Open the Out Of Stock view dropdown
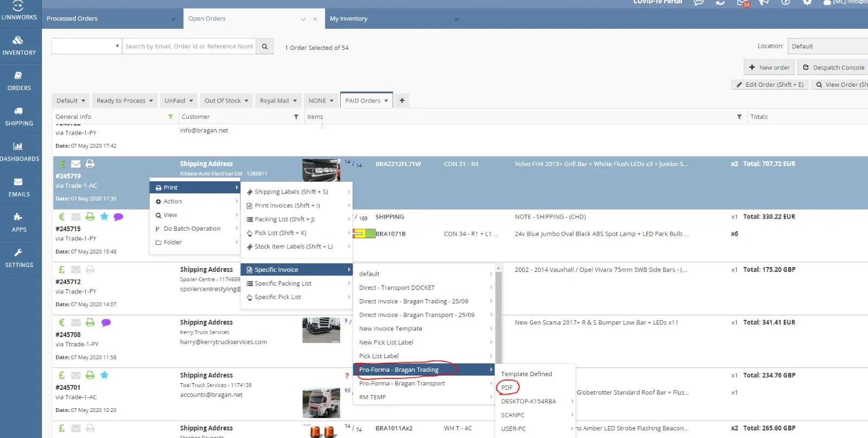Screen dimensions: 868x438 tap(226, 100)
